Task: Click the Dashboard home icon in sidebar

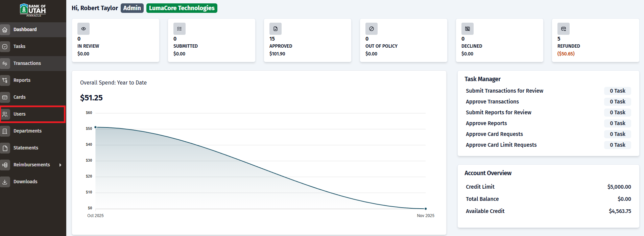Action: click(x=5, y=30)
